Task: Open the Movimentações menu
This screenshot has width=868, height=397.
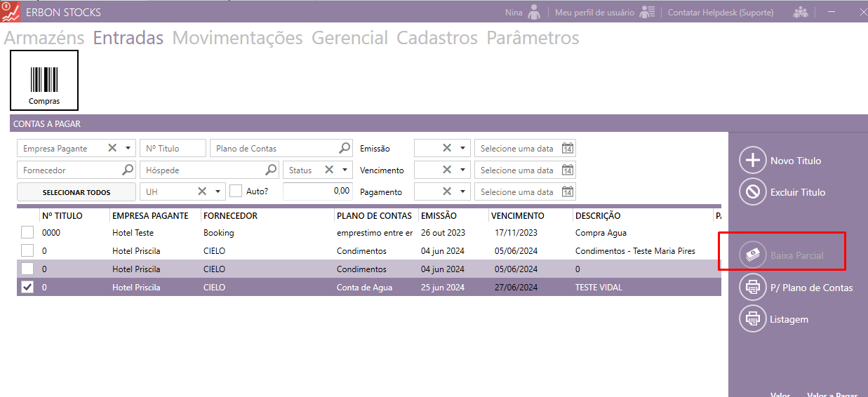Action: 237,38
